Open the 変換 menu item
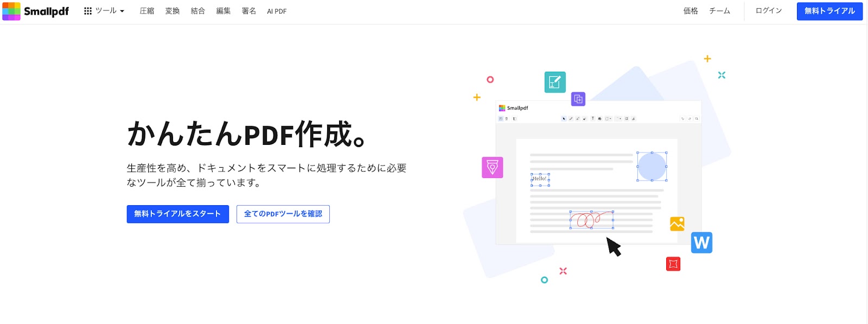Viewport: 868px width, 324px height. pos(173,11)
